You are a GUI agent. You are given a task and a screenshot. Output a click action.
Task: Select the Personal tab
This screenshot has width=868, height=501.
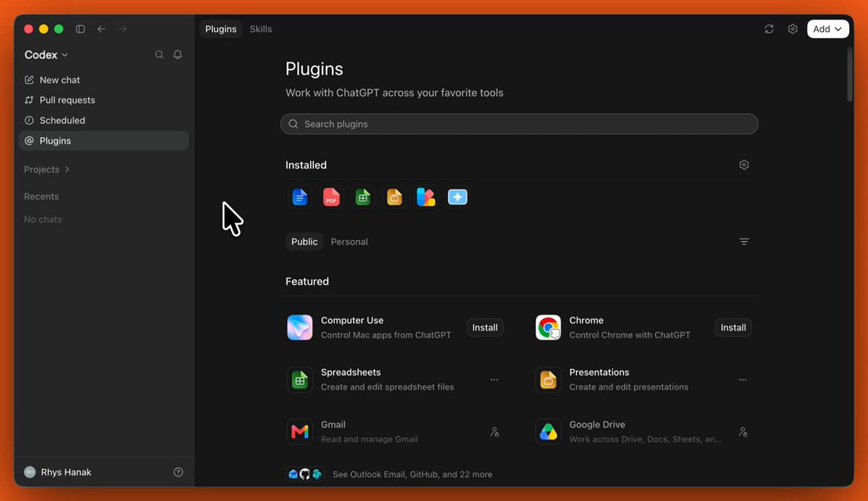349,241
